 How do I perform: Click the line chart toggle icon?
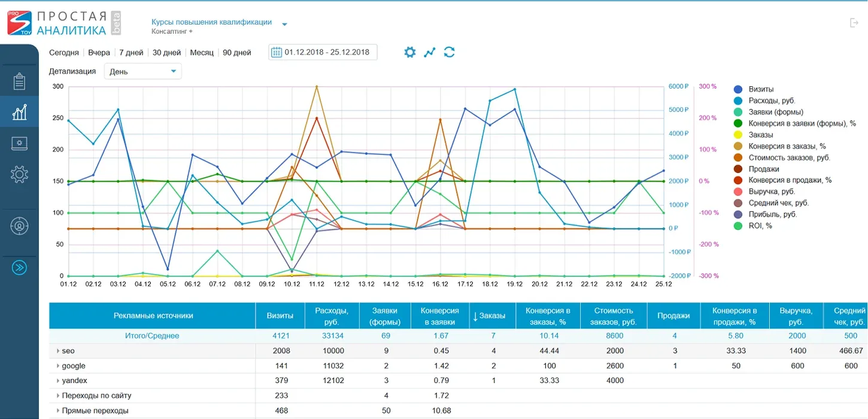point(430,52)
